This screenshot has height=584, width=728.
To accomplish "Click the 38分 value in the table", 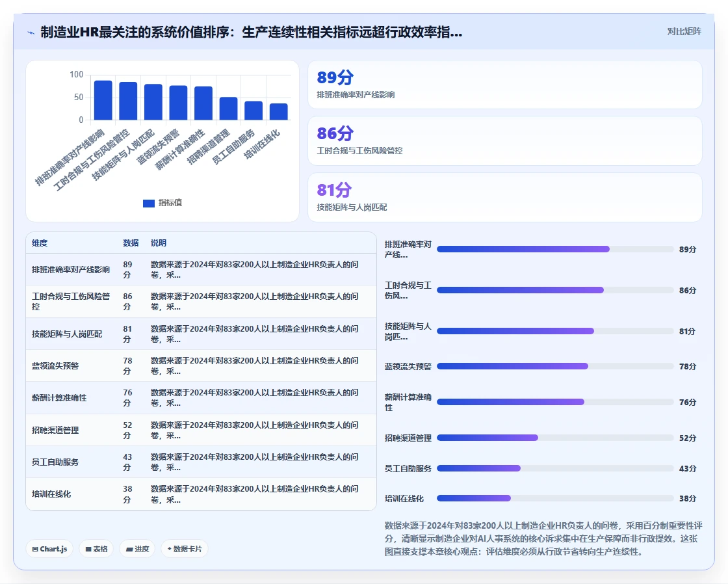I will click(x=127, y=494).
